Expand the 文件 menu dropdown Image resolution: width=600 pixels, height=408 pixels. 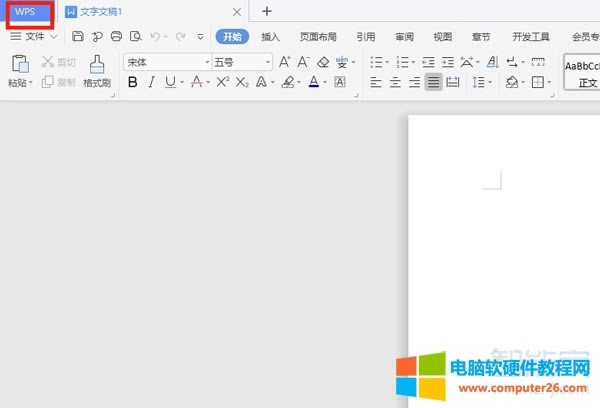40,37
